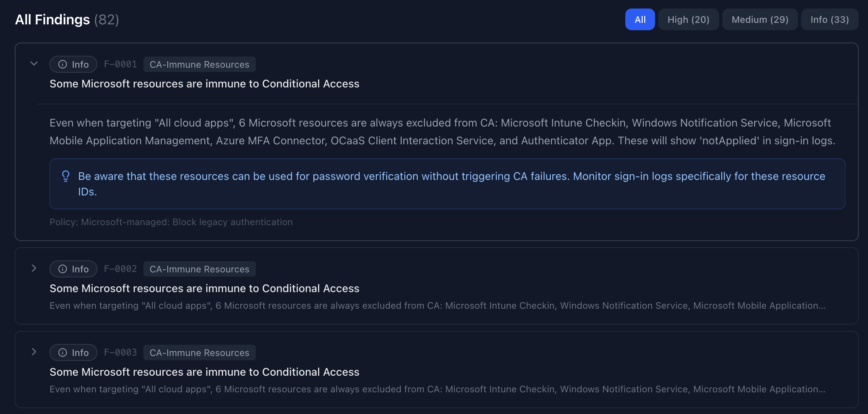Select the All filter tab
Image resolution: width=868 pixels, height=414 pixels.
pos(640,19)
